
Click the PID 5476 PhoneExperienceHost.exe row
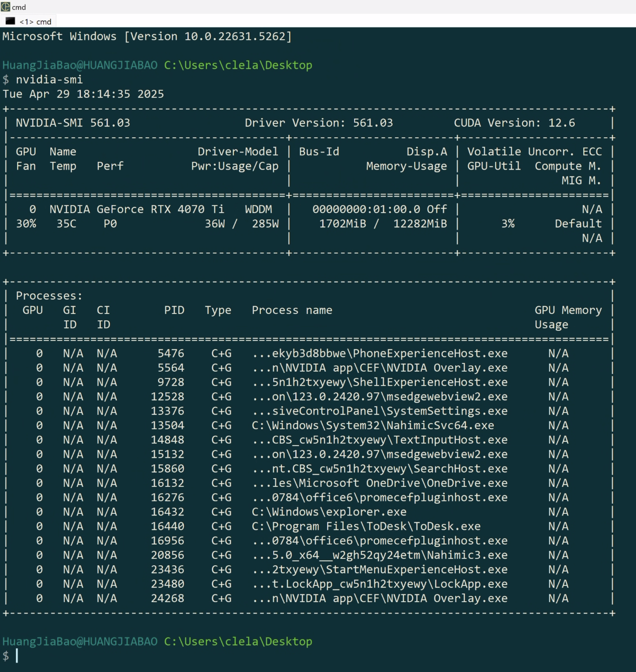309,353
